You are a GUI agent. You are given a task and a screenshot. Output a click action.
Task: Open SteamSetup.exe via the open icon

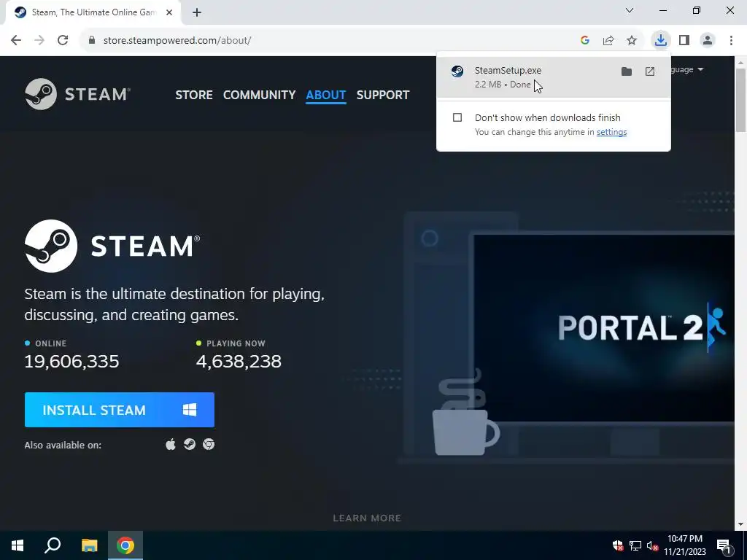(650, 71)
